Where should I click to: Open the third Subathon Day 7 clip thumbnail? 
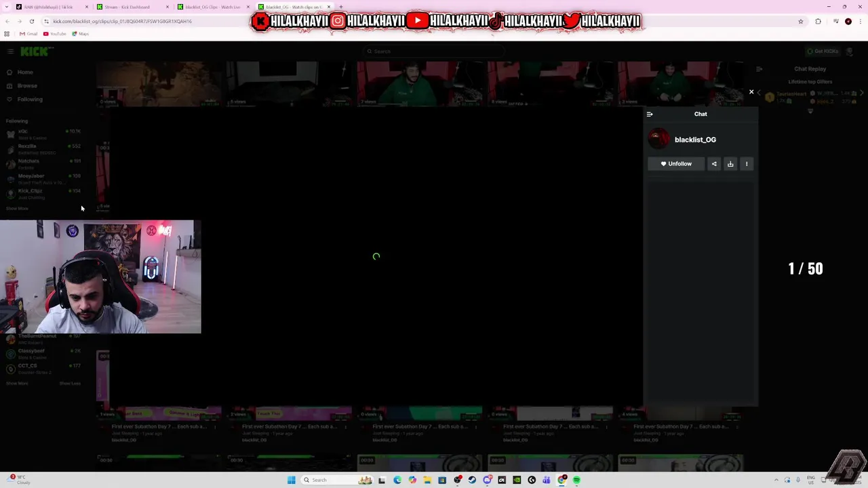[x=420, y=413]
